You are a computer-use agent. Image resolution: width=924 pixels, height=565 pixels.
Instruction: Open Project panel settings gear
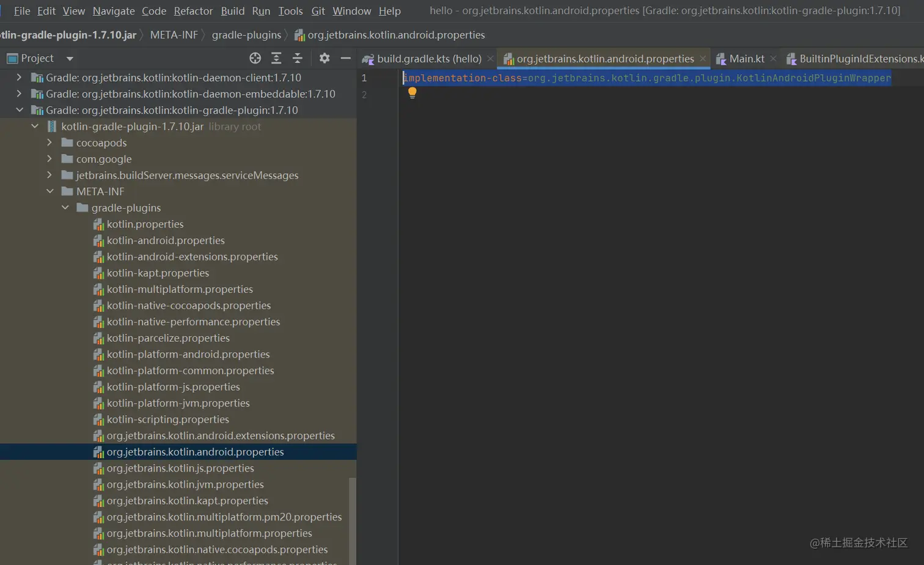pyautogui.click(x=324, y=58)
